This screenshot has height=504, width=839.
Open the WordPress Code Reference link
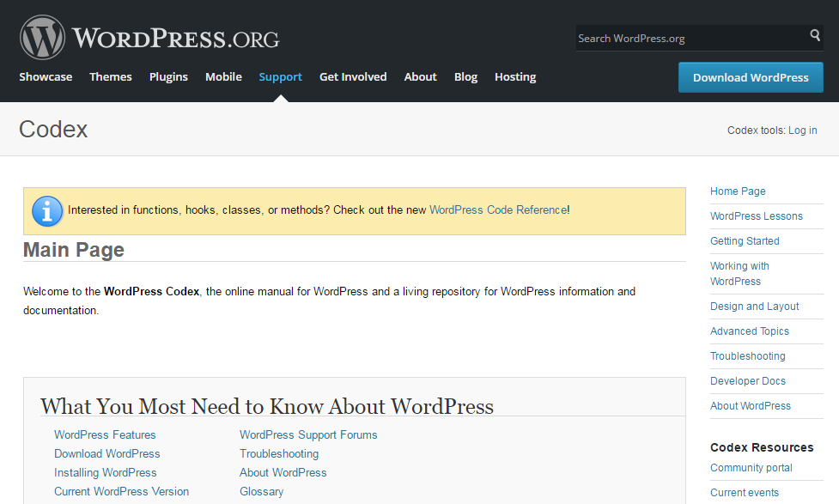pos(498,209)
